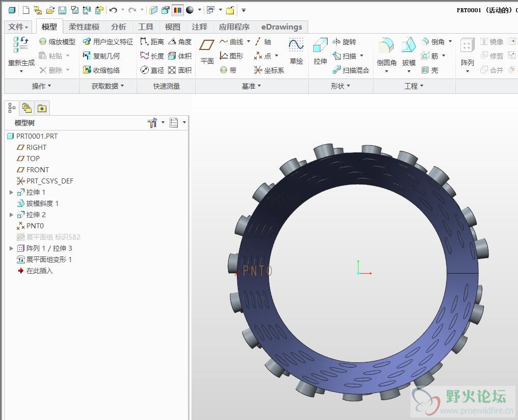Click the appearance color palette icon

click(178, 10)
